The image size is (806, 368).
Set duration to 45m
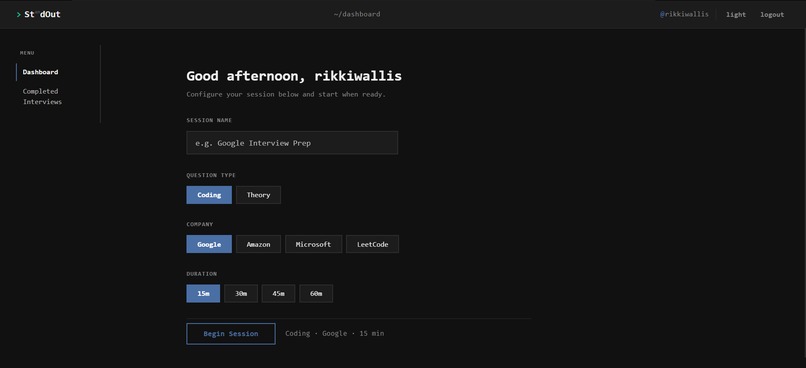[279, 293]
